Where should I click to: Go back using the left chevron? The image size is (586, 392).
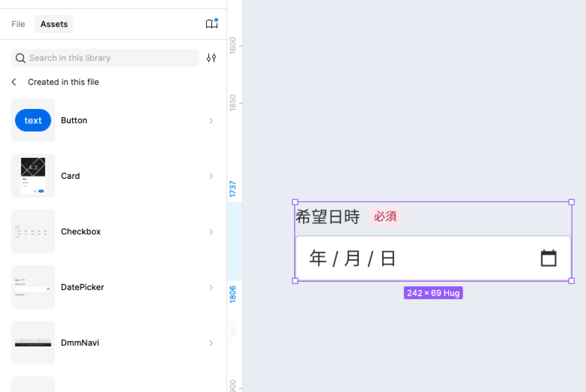click(14, 82)
